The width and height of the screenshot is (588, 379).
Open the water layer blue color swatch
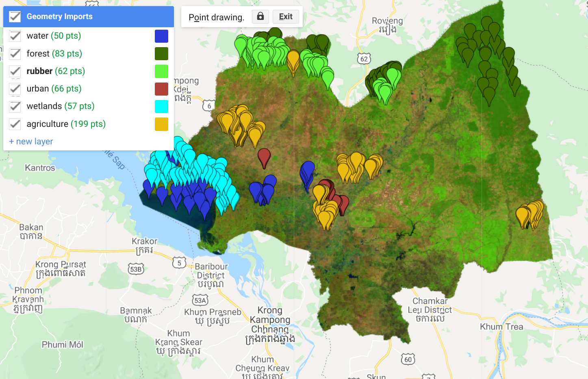(x=161, y=36)
